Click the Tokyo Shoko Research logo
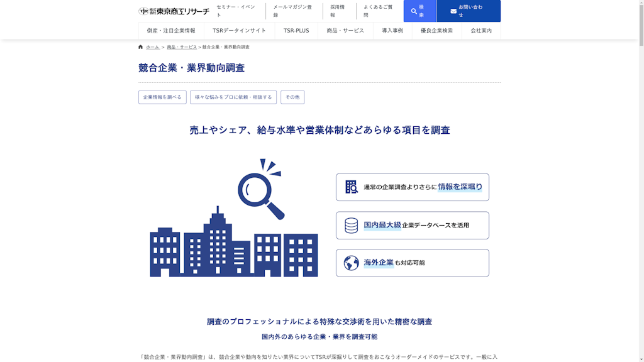Image resolution: width=644 pixels, height=362 pixels. click(x=174, y=11)
